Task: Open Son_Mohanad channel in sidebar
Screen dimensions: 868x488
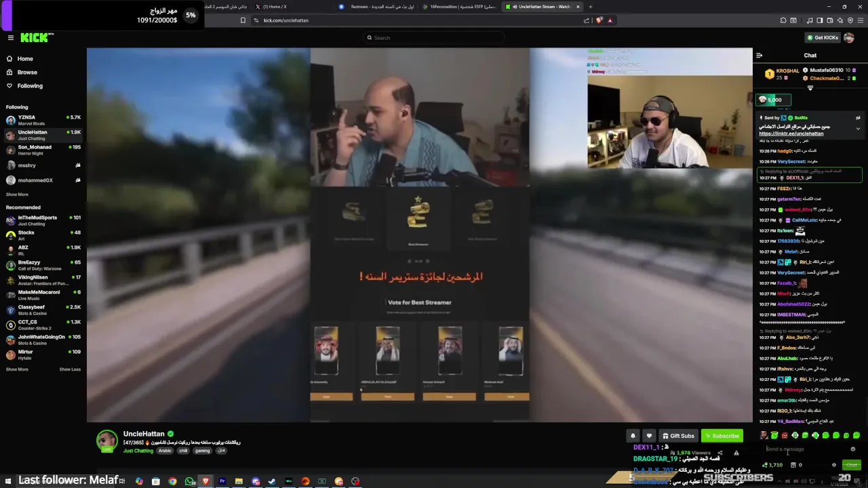Action: (43, 150)
